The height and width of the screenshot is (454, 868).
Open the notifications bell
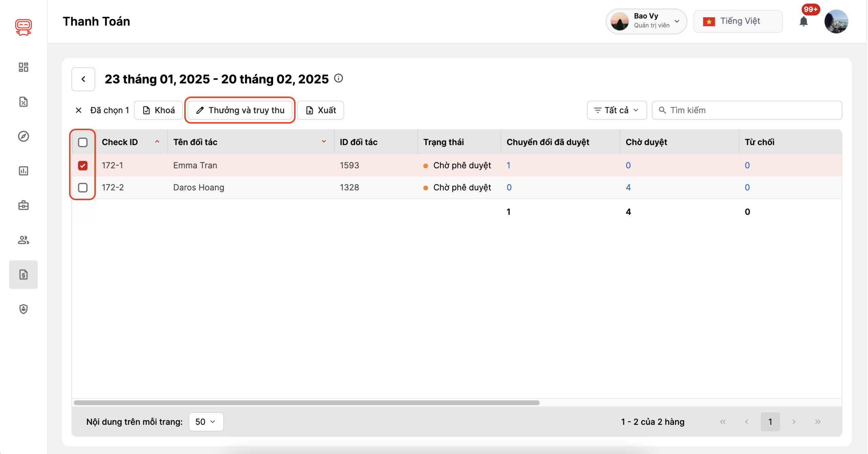804,22
